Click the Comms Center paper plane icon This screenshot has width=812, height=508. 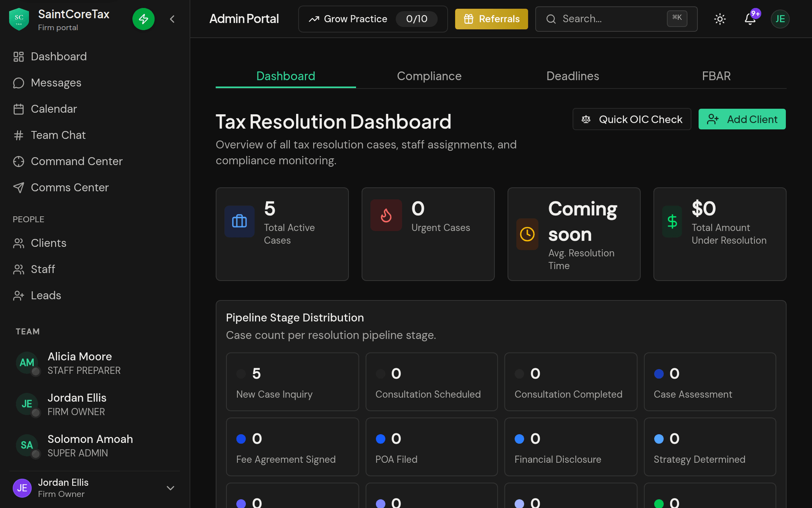[19, 188]
